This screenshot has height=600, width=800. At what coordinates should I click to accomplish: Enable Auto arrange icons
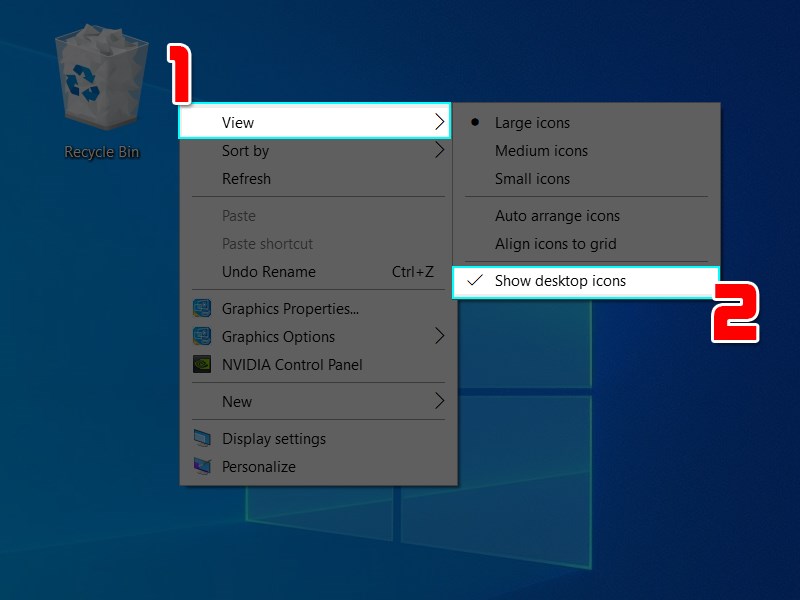557,216
